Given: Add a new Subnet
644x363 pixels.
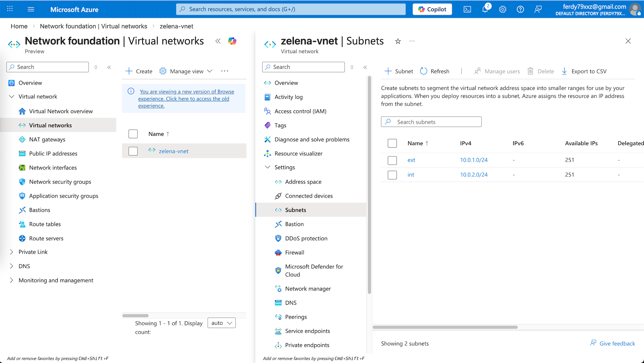Looking at the screenshot, I should [x=398, y=71].
